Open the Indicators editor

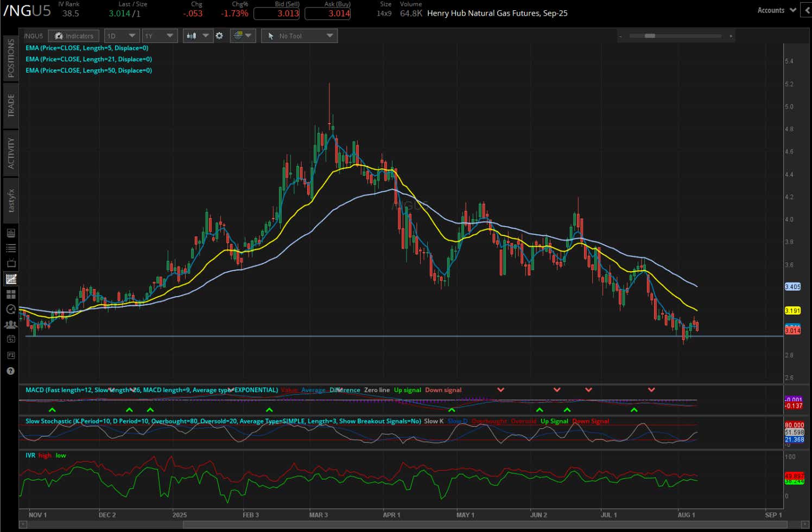[x=73, y=35]
